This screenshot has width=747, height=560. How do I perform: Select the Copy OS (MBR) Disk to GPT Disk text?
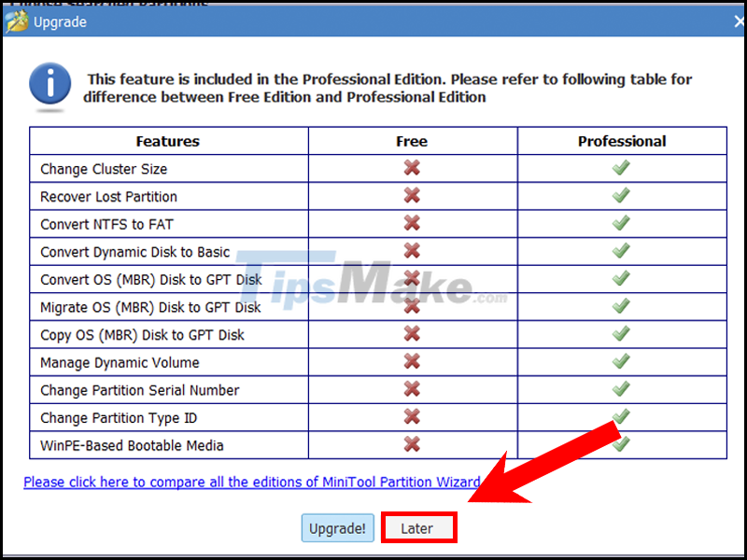coord(142,335)
